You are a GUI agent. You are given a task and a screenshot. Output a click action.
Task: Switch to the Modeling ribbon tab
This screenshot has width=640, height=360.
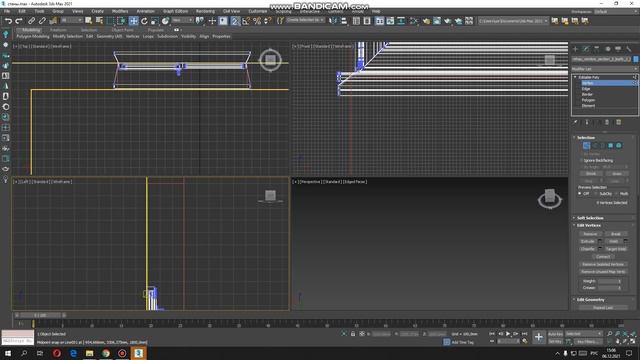click(x=31, y=30)
